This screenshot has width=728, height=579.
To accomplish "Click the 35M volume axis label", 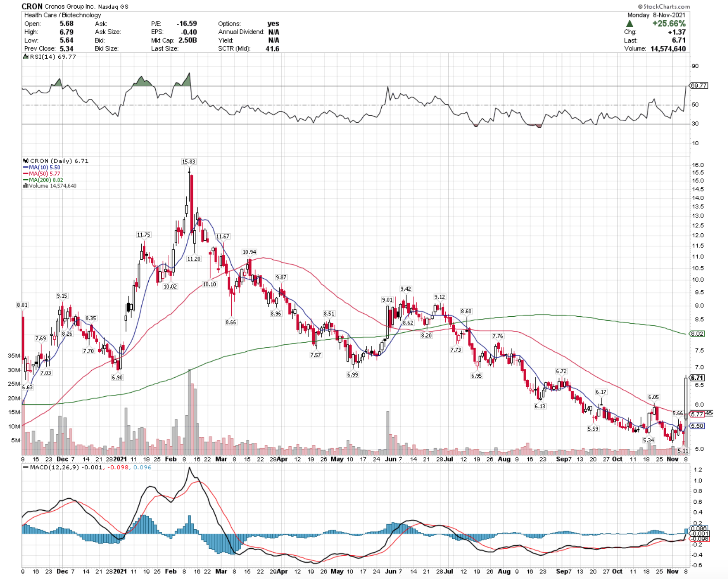I will pyautogui.click(x=14, y=356).
